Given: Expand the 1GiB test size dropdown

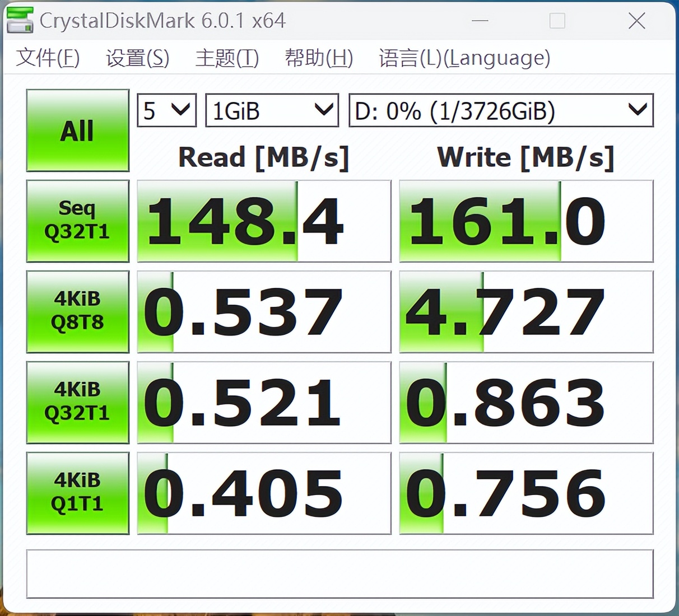Looking at the screenshot, I should point(272,110).
